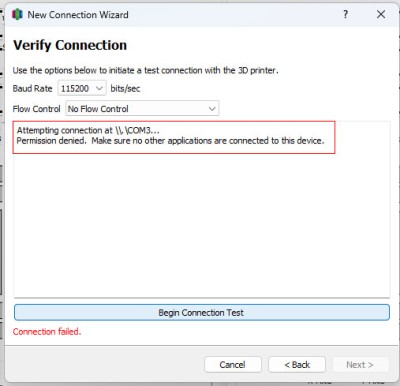Click the Cancel button
The width and height of the screenshot is (400, 386).
tap(233, 365)
